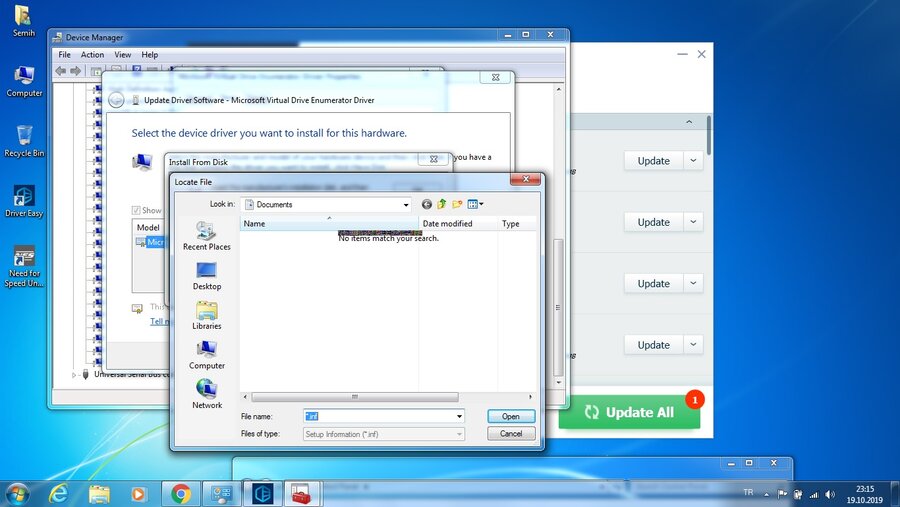Click the file list scroll right arrow

pos(530,397)
